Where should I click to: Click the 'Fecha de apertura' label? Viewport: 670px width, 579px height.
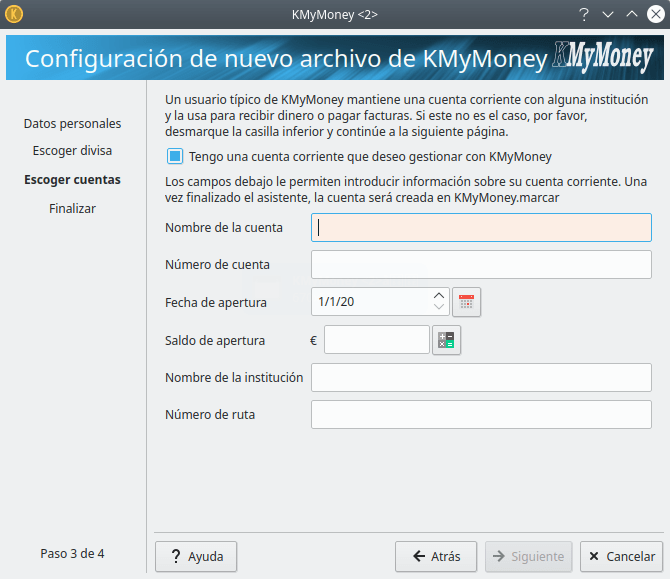click(216, 303)
